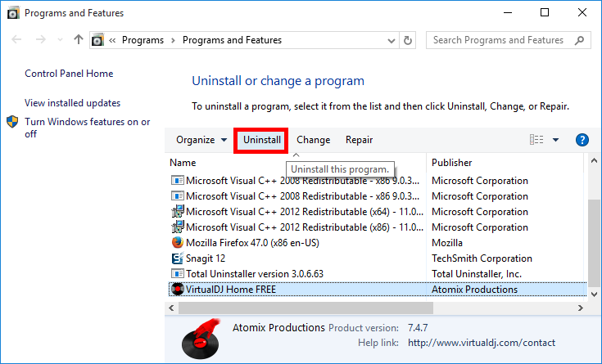
Task: Maximize the Programs and Features window
Action: pyautogui.click(x=545, y=12)
